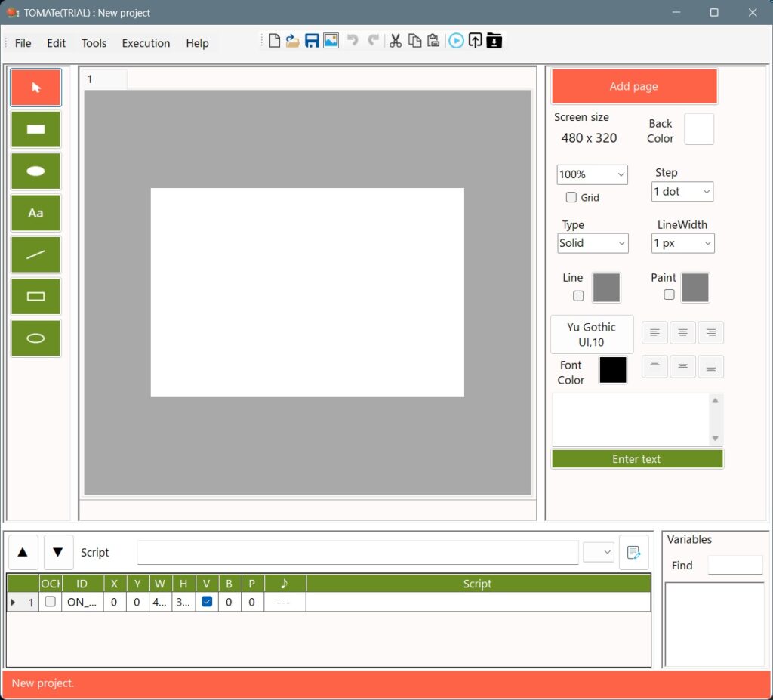Viewport: 773px width, 700px height.
Task: Select the arrow pointer tool
Action: [35, 88]
